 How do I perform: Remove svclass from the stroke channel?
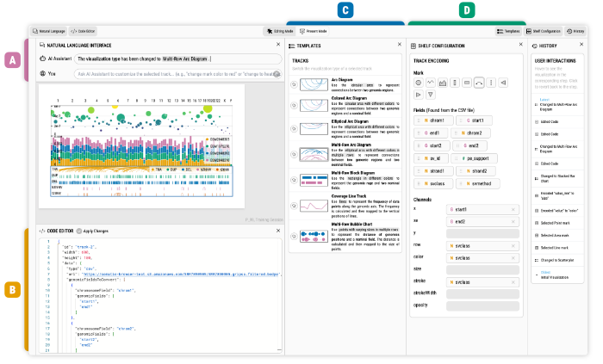pos(513,281)
